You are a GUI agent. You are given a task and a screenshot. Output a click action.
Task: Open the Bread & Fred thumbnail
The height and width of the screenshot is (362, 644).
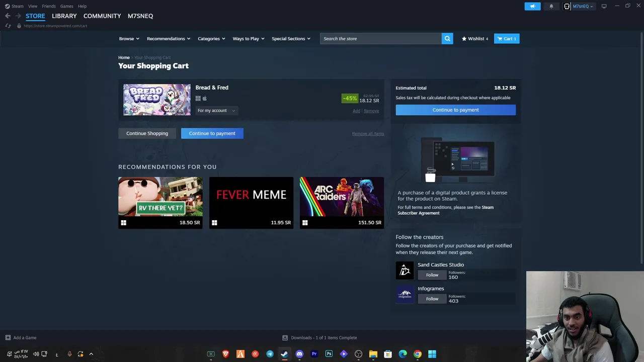click(157, 100)
